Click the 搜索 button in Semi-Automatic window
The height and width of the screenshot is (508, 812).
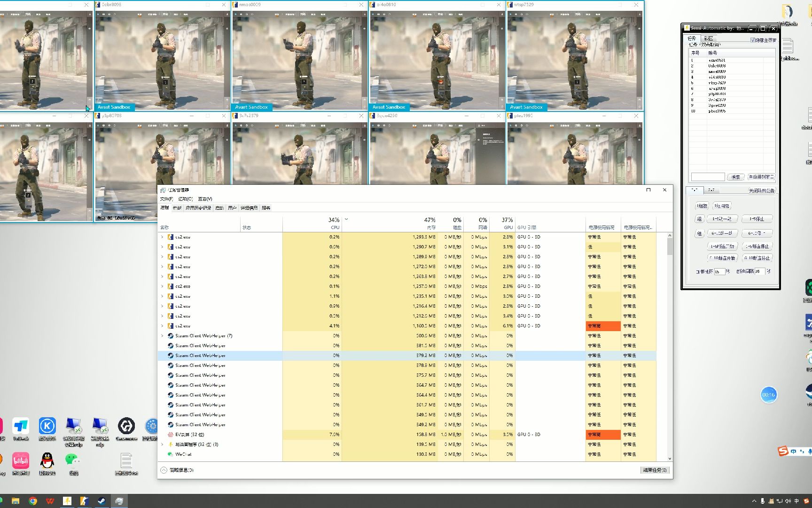(x=735, y=177)
